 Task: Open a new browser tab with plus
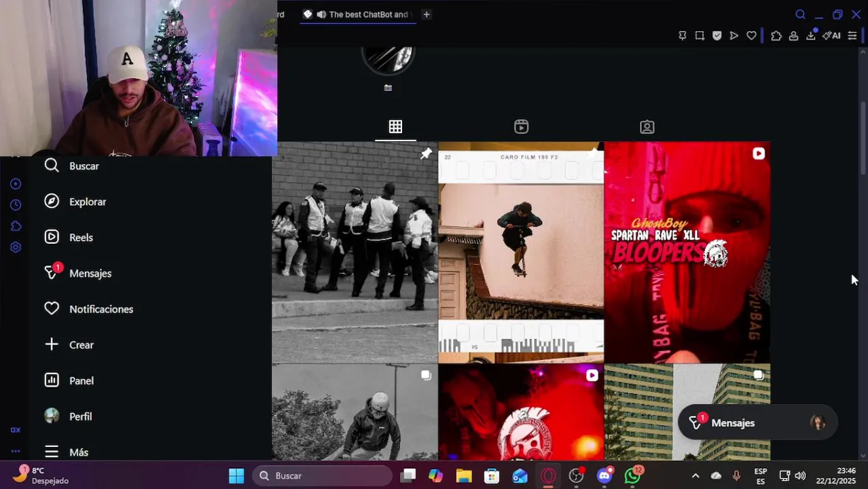(x=427, y=14)
